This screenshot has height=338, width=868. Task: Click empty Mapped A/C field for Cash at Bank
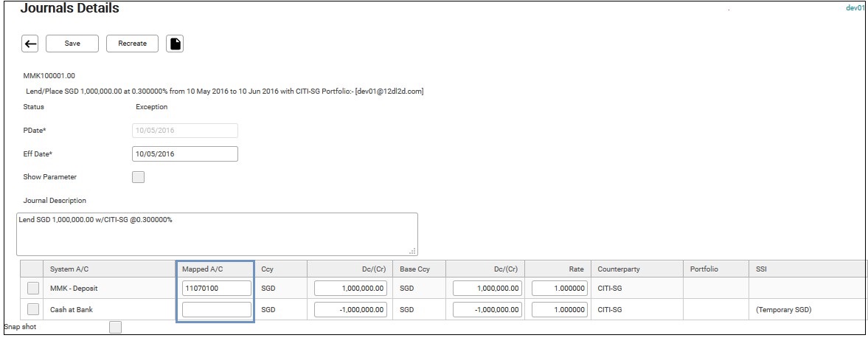tap(216, 310)
